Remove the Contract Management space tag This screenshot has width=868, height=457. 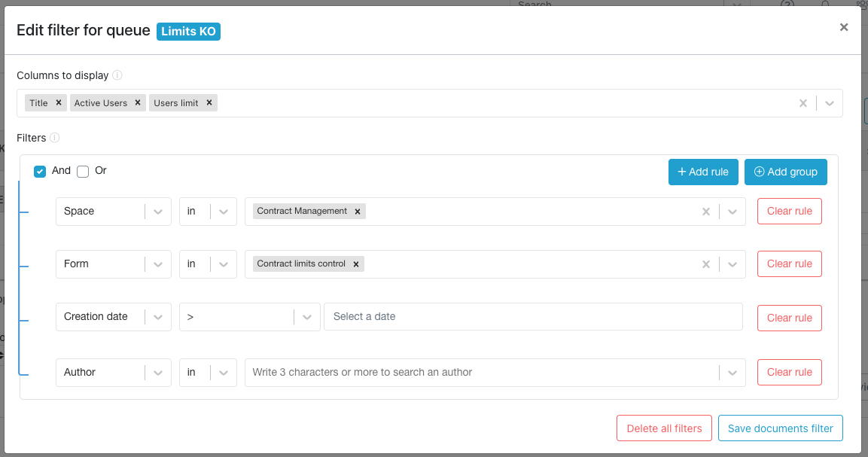pos(358,212)
